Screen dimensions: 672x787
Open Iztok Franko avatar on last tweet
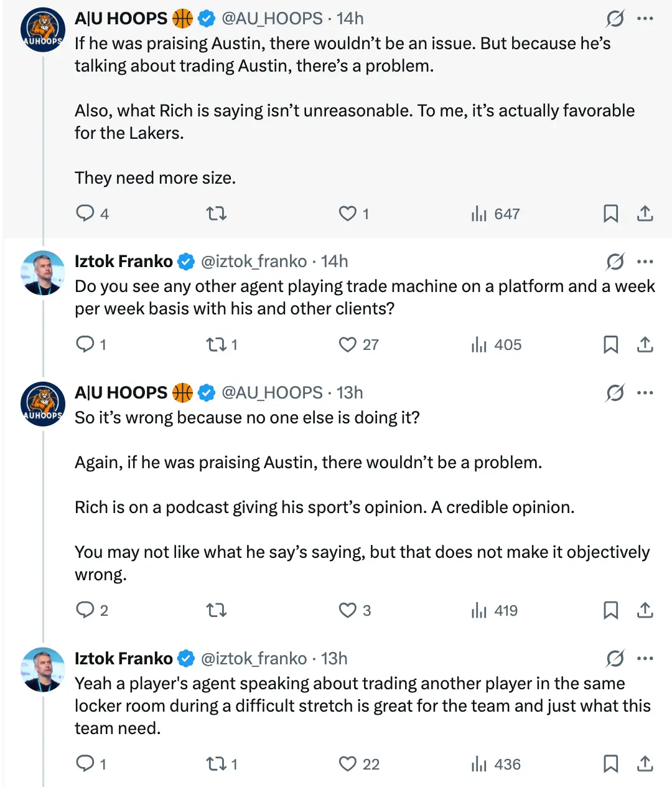(43, 669)
